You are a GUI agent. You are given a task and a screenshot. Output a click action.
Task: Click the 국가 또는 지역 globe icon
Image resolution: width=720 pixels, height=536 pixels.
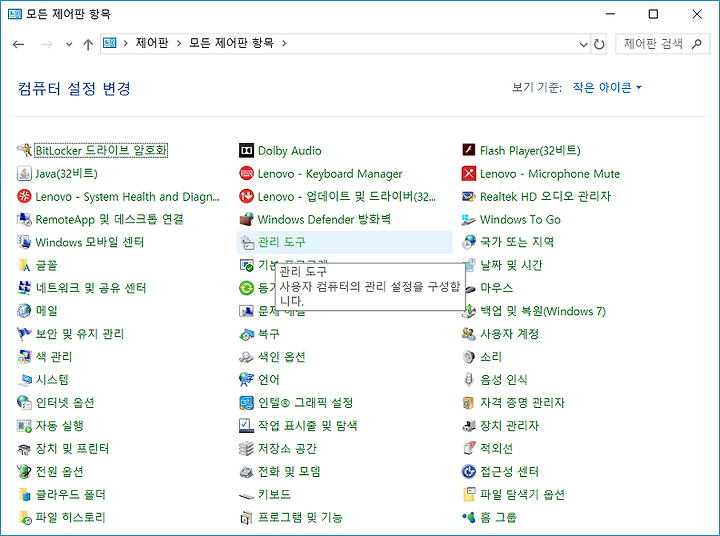point(468,242)
